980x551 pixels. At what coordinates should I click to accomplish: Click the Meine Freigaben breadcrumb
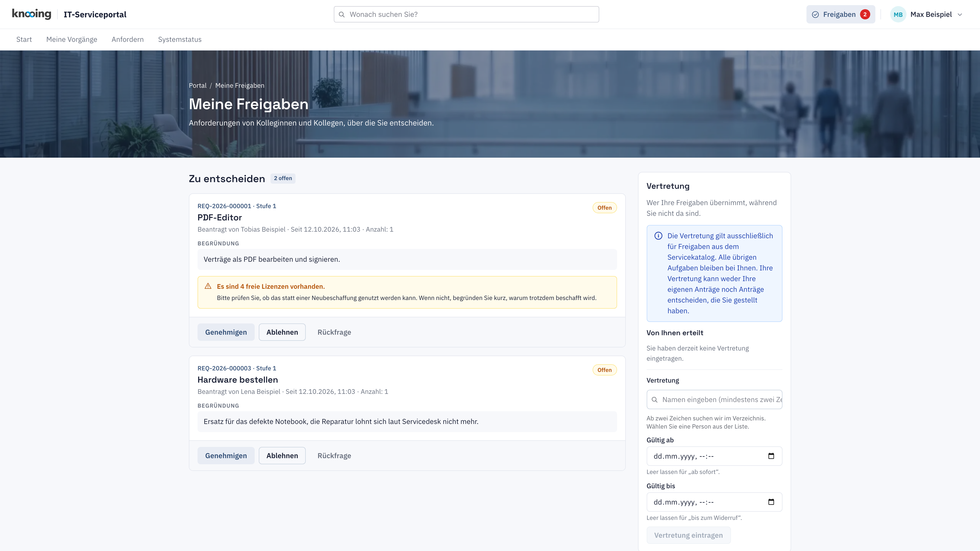click(240, 85)
